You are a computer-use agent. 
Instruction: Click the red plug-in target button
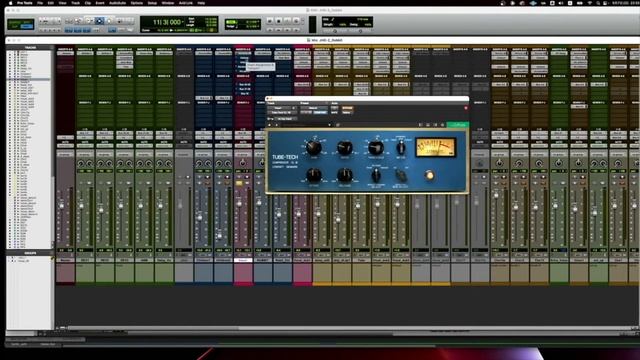coord(466,108)
